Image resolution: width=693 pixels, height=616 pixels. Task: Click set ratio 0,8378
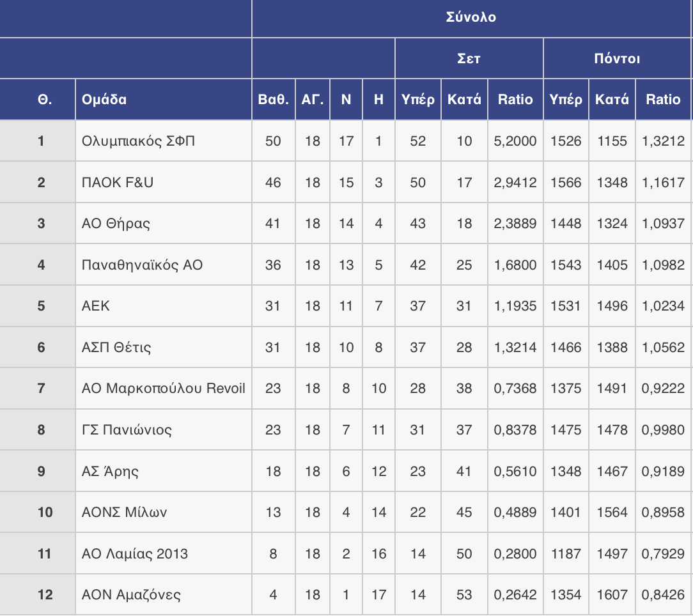515,429
